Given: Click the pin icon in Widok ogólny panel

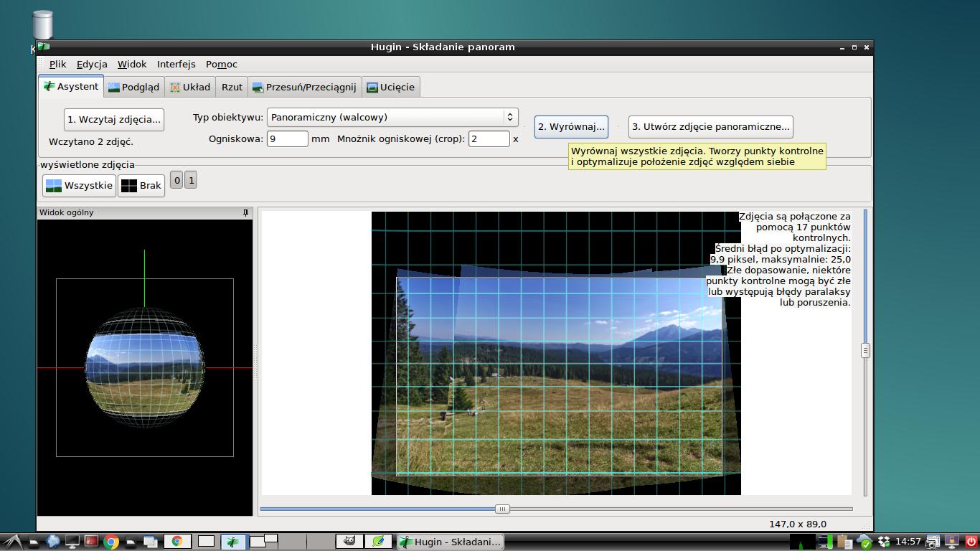Looking at the screenshot, I should pos(245,213).
